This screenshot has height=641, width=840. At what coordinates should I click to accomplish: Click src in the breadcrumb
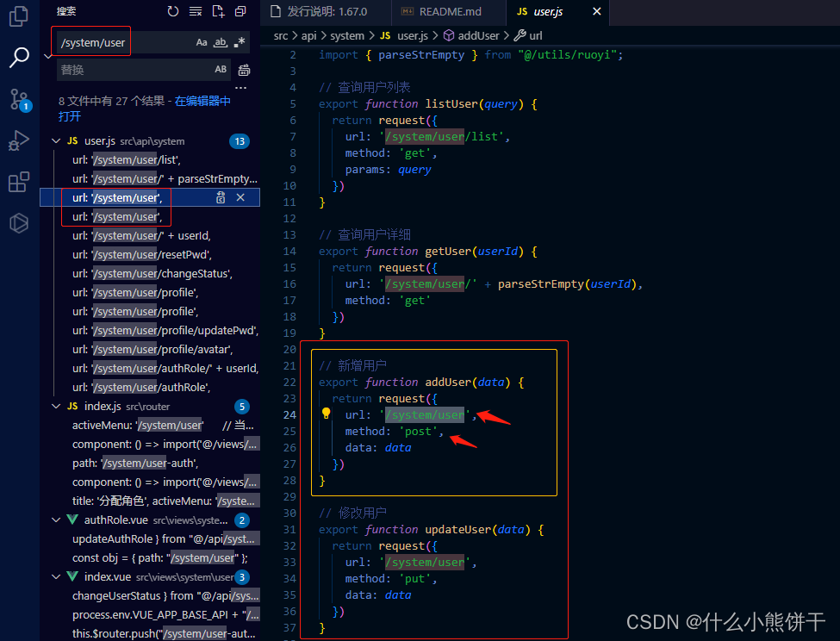coord(281,36)
